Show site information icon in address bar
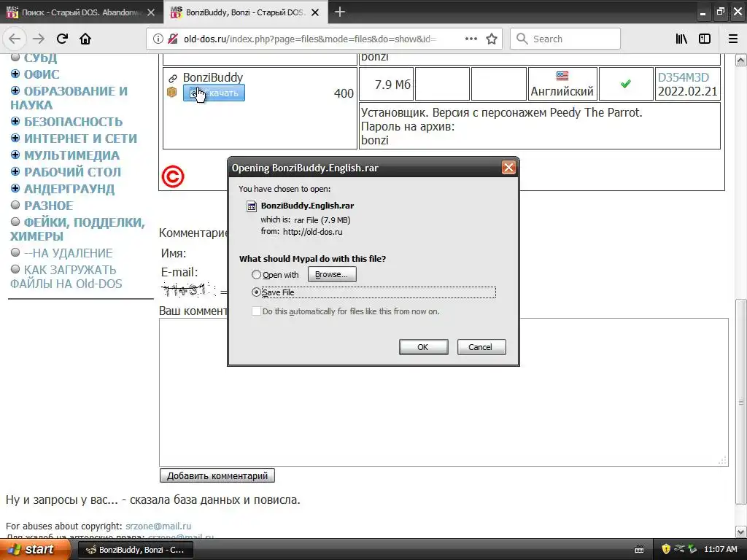Screen dimensions: 747x560 pos(158,39)
